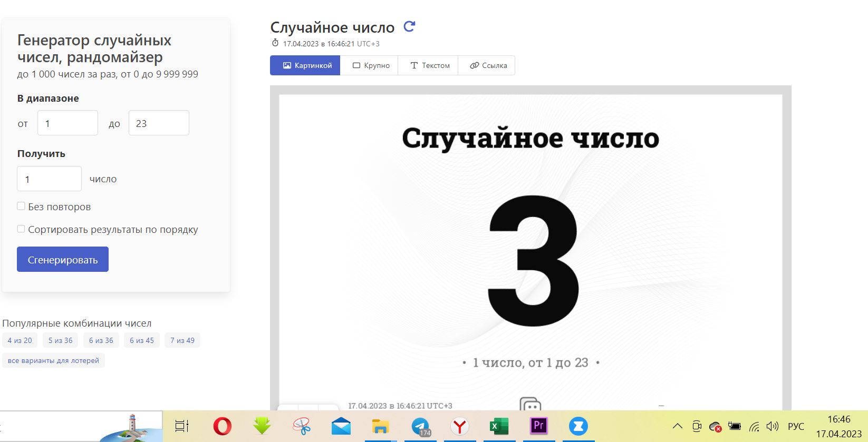The image size is (868, 442).
Task: Open the Mail app in taskbar
Action: (341, 426)
